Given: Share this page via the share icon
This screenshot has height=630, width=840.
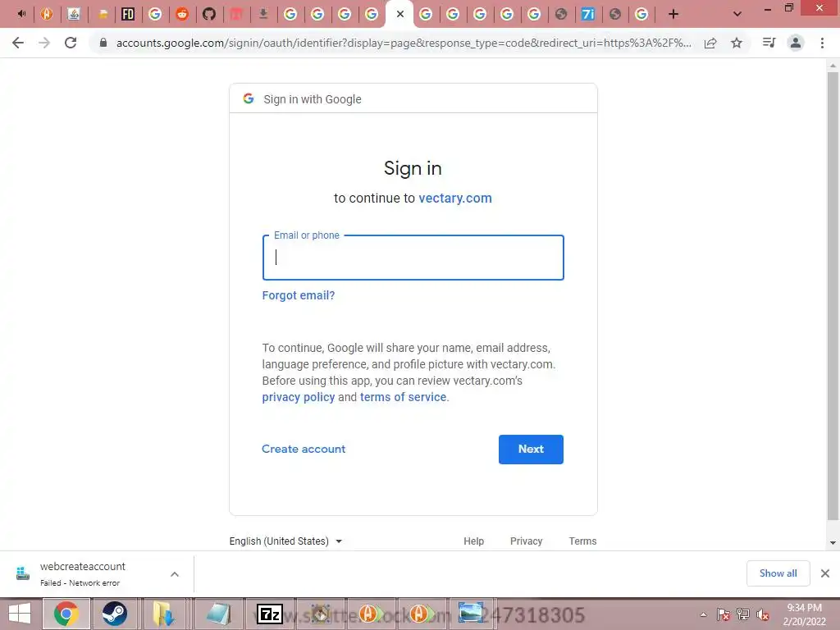Looking at the screenshot, I should 710,43.
